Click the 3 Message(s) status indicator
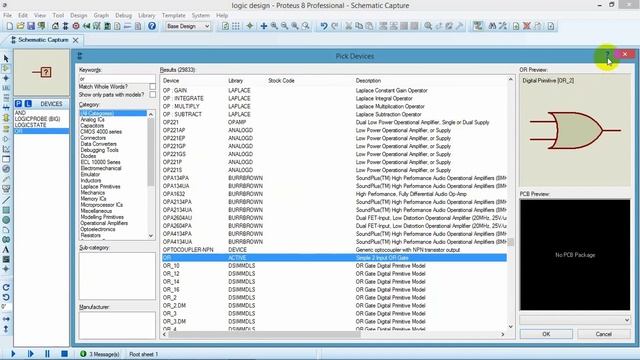 click(100, 354)
